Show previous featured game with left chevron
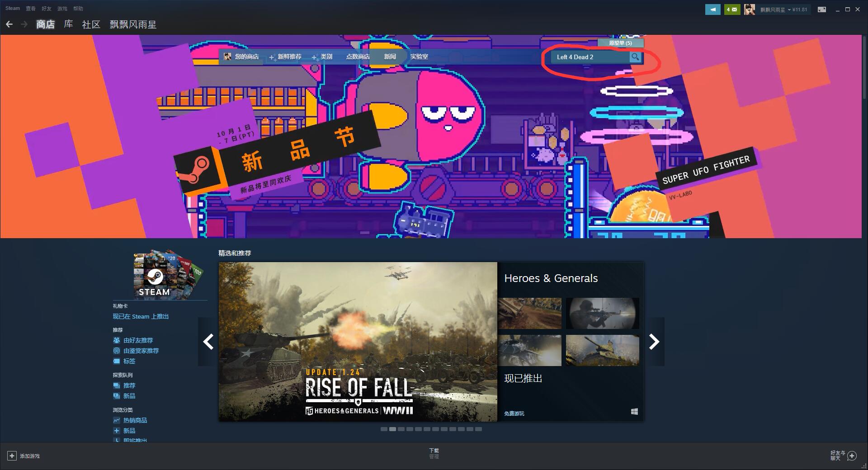This screenshot has height=470, width=868. tap(208, 342)
